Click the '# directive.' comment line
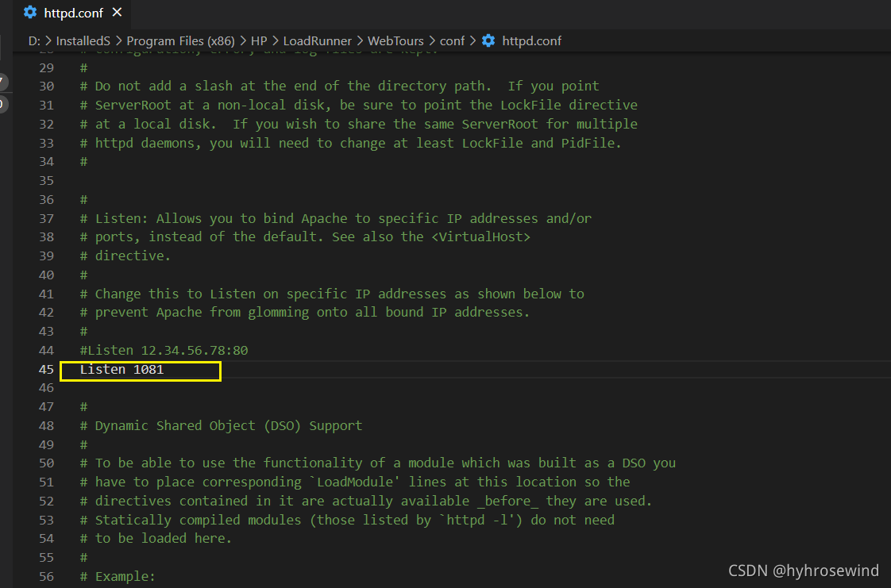This screenshot has width=891, height=588. click(125, 256)
